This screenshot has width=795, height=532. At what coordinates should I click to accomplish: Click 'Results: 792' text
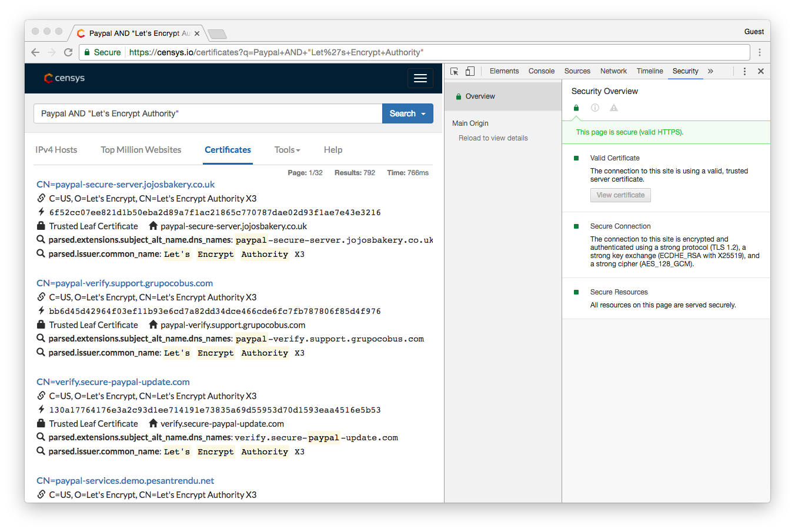[355, 173]
